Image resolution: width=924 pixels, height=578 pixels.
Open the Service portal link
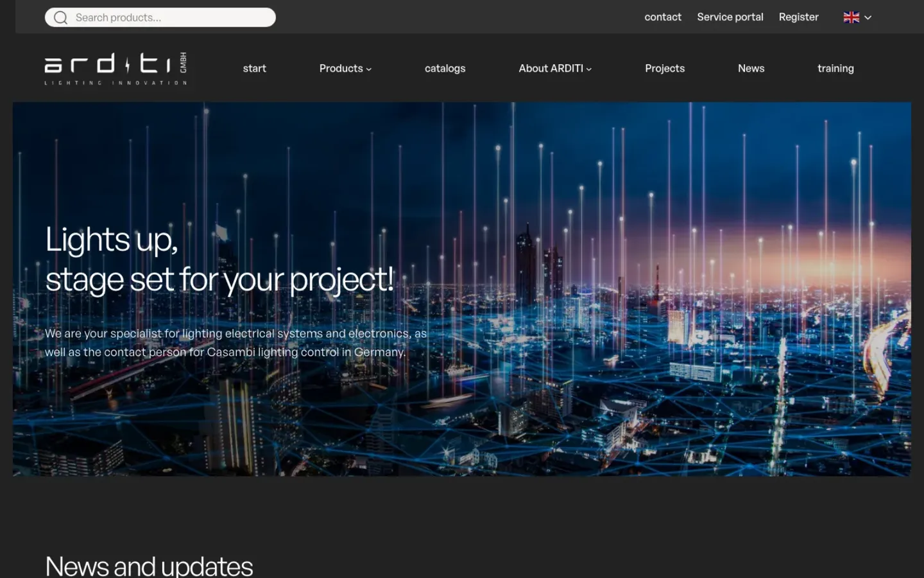pyautogui.click(x=730, y=17)
